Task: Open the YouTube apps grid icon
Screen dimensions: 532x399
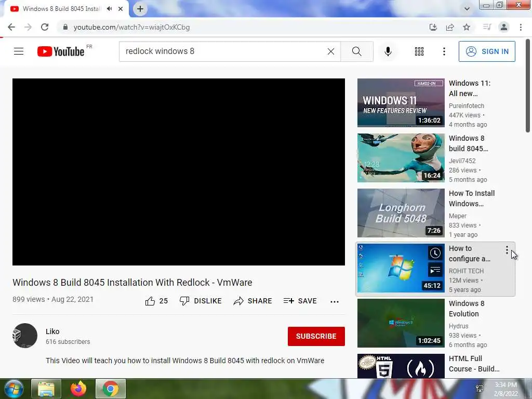Action: point(419,51)
